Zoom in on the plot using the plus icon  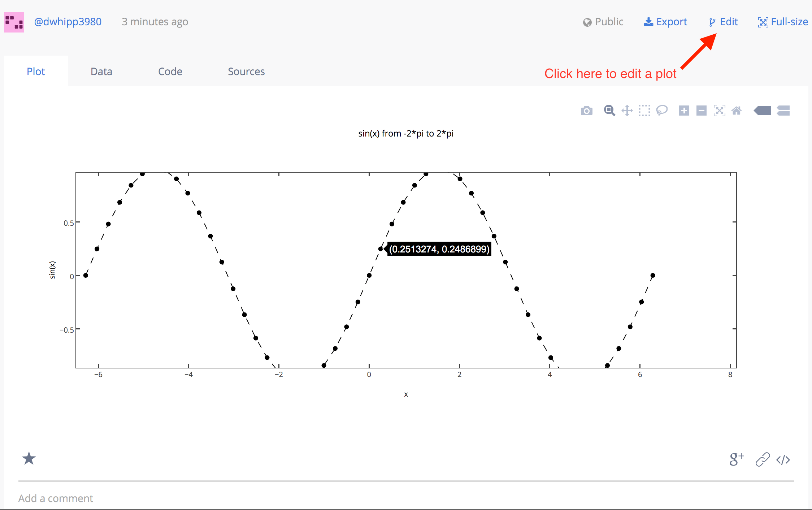click(x=684, y=111)
